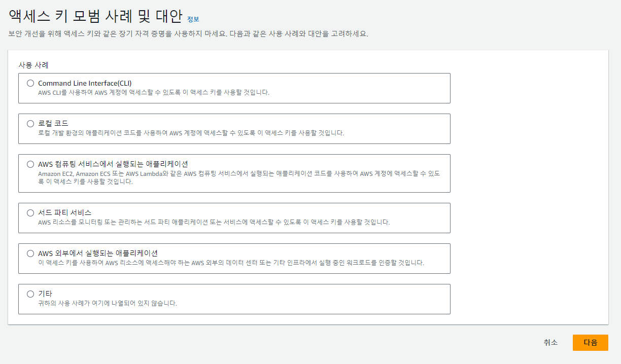
Task: Click the AWS 리소스를 모니터링 description text
Action: pos(214,223)
